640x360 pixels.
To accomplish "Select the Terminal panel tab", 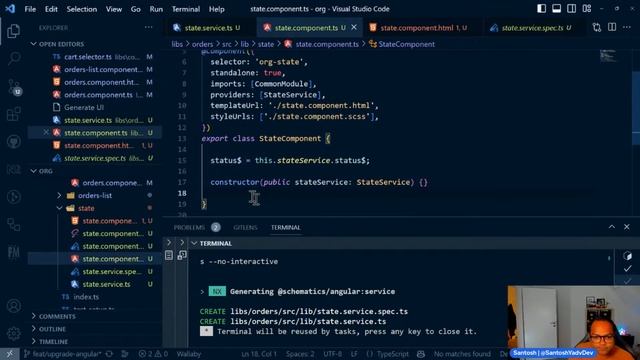I will pos(286,227).
